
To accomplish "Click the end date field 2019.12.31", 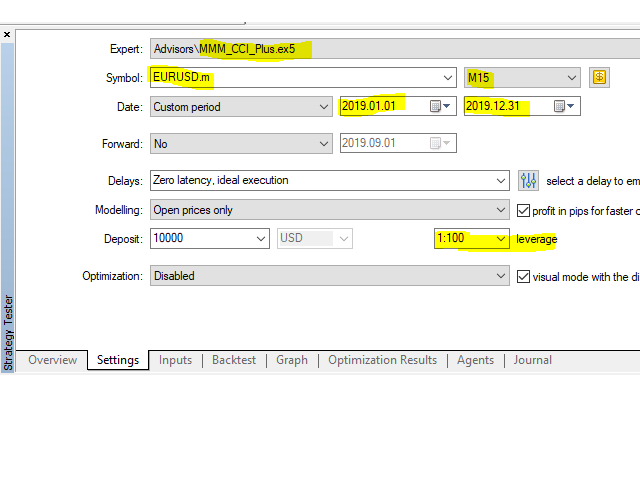I will (522, 106).
